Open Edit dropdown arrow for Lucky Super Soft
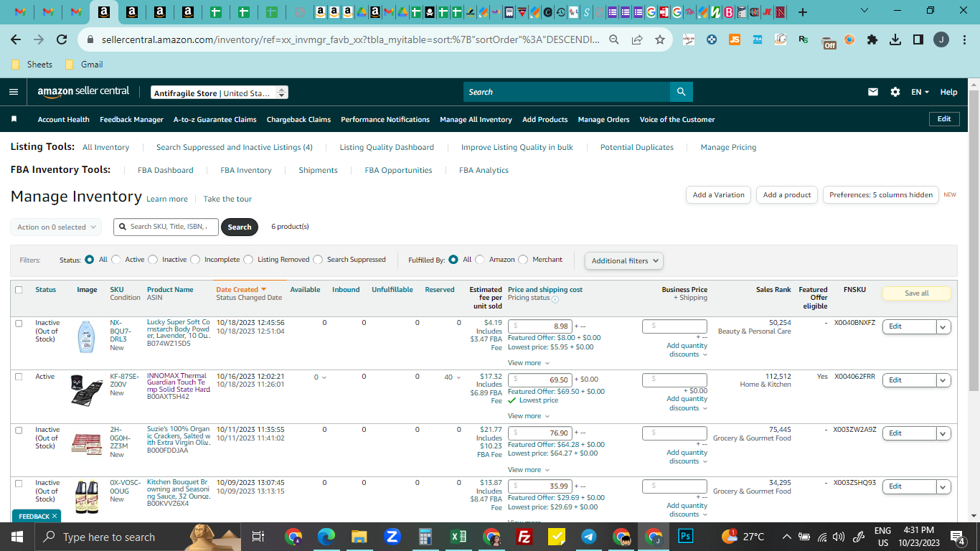Viewport: 980px width, 551px height. (943, 326)
